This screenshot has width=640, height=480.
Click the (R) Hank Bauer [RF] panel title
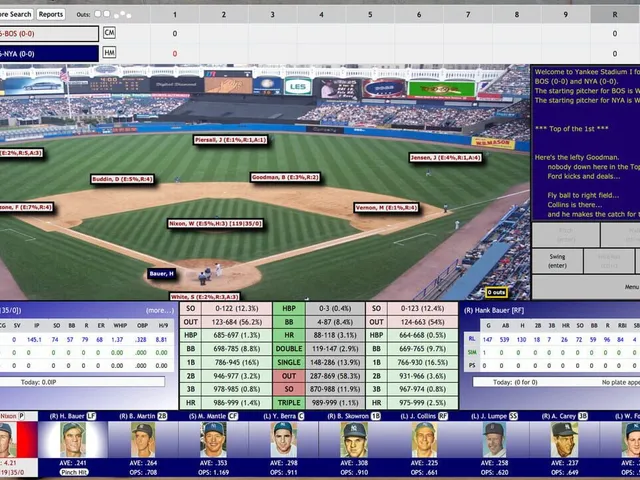pos(494,311)
